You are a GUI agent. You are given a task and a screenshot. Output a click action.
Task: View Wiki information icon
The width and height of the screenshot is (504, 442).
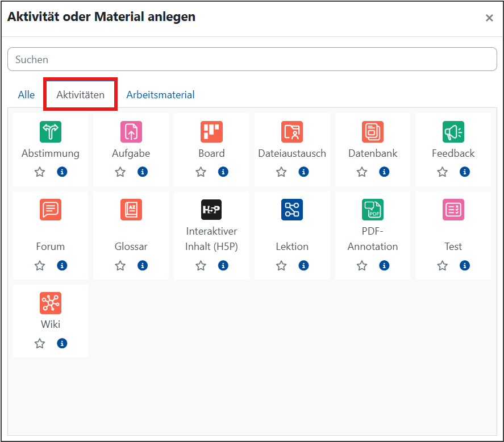click(62, 343)
